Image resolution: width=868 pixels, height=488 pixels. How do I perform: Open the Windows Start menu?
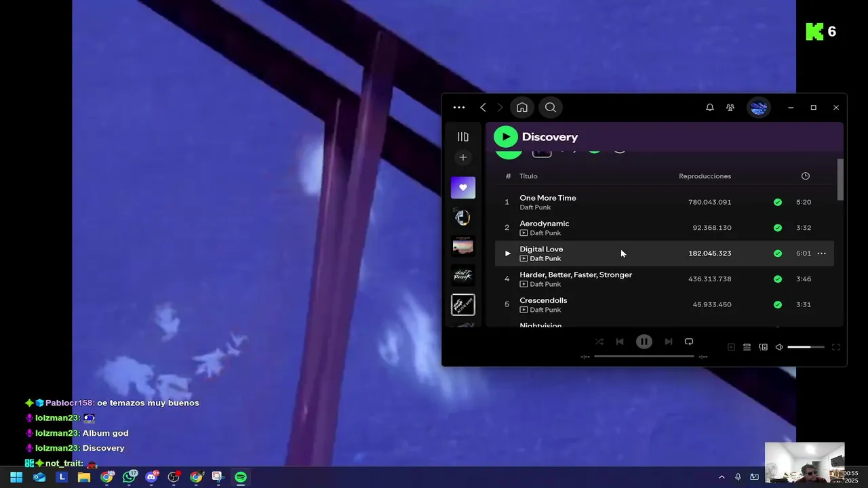16,477
